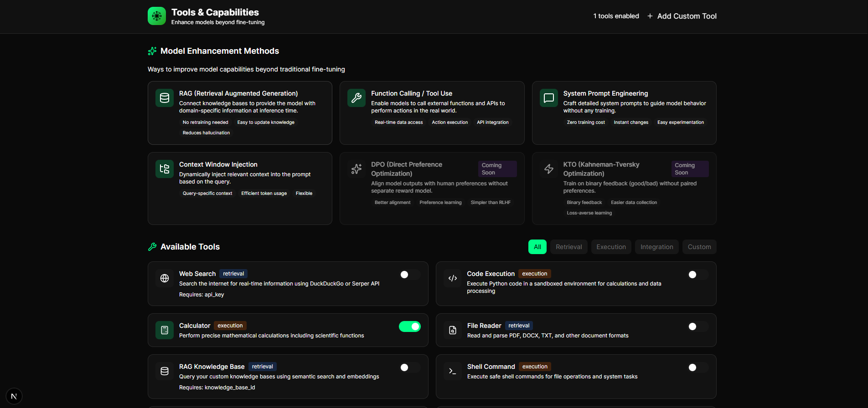Click the Shell Command terminal icon

point(453,371)
